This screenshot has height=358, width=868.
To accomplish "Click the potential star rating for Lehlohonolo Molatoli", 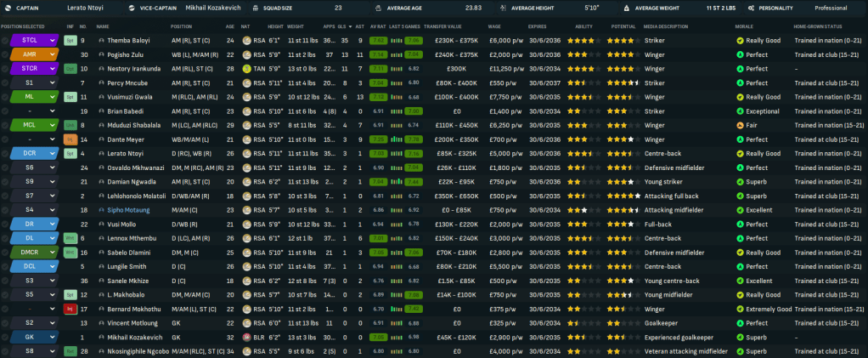I will point(623,196).
